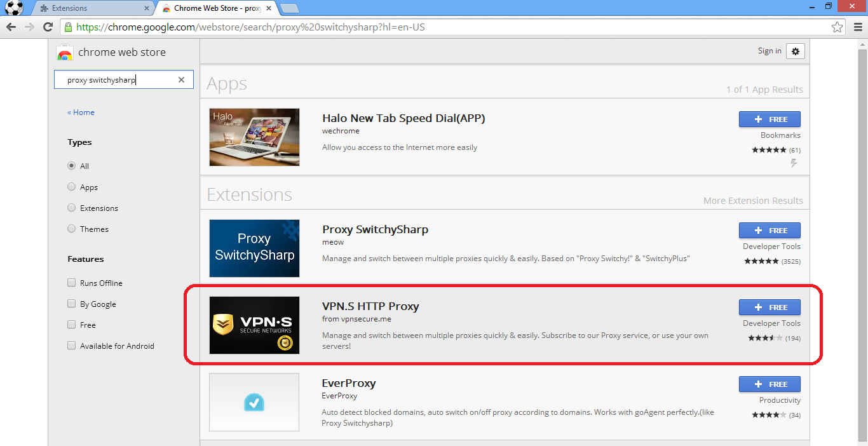Open a new tab

coord(289,8)
